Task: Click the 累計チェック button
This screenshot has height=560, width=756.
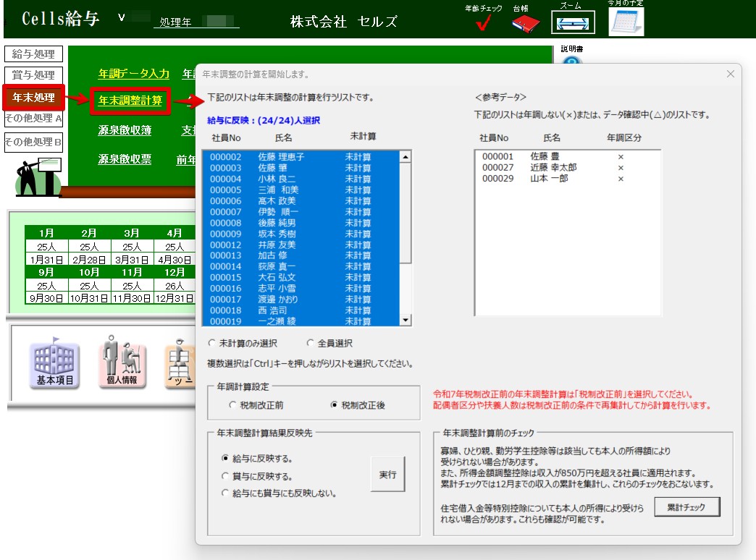Action: click(x=687, y=507)
